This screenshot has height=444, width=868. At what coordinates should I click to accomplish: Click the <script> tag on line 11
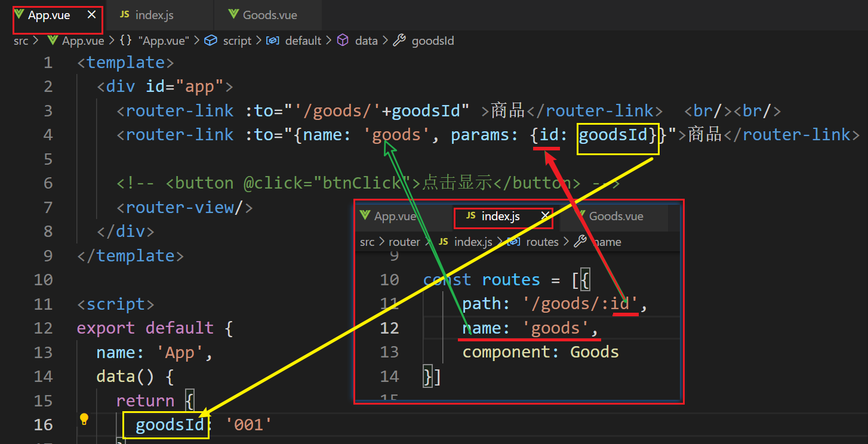[x=115, y=304]
